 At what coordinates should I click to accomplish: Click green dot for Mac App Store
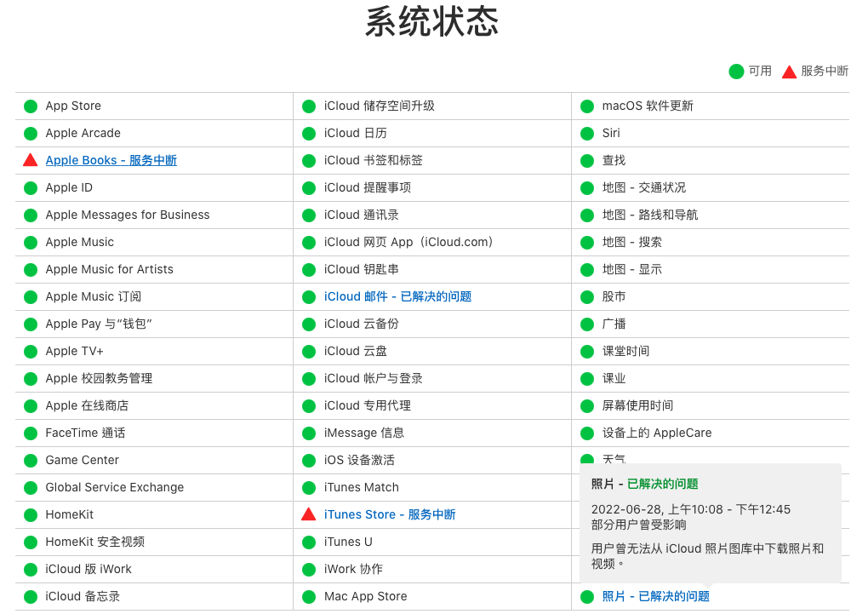click(309, 597)
